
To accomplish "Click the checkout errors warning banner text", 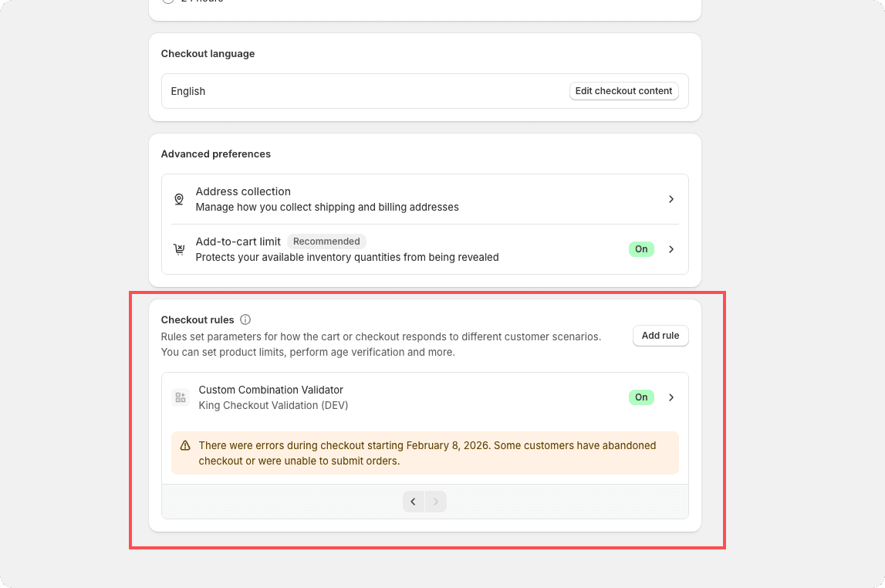I will click(427, 453).
